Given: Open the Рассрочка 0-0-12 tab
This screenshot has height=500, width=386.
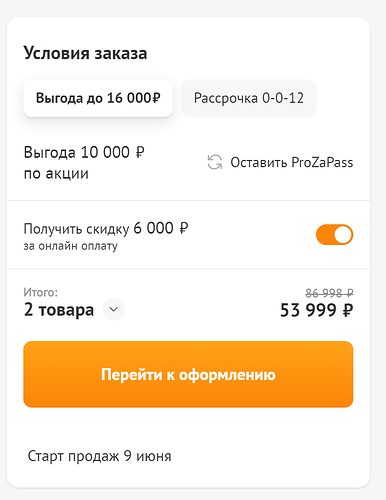Looking at the screenshot, I should [x=249, y=98].
